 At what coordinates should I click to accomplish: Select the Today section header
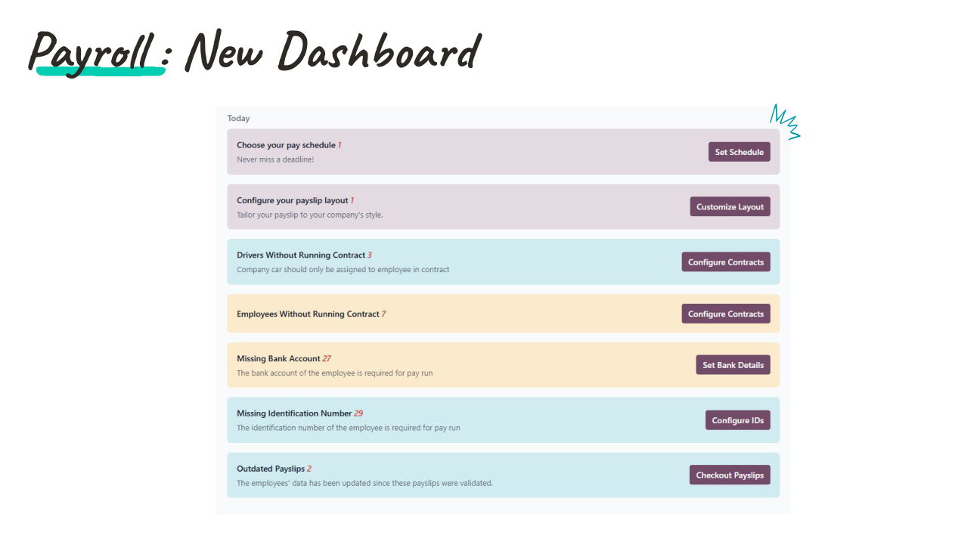pos(238,118)
